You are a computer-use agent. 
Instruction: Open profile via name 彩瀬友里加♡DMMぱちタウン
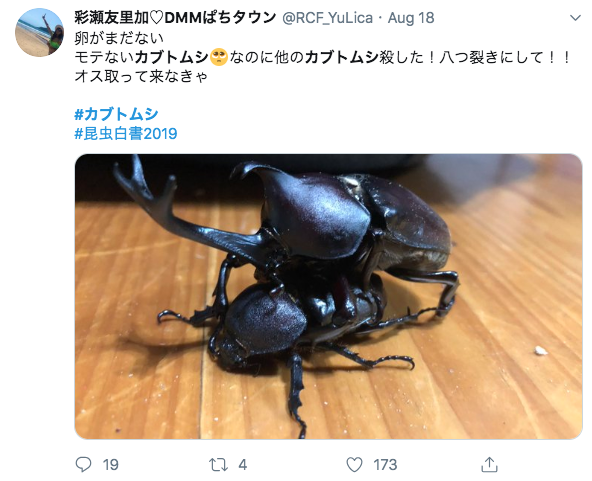pos(175,18)
